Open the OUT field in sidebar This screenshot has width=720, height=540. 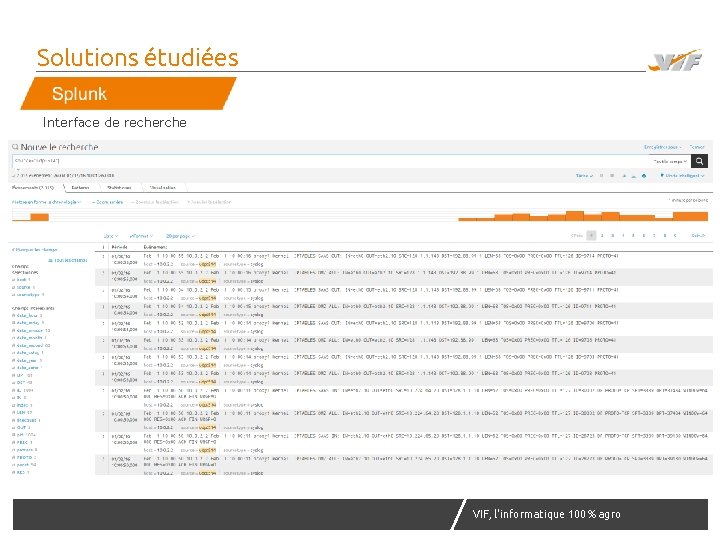coord(21,428)
